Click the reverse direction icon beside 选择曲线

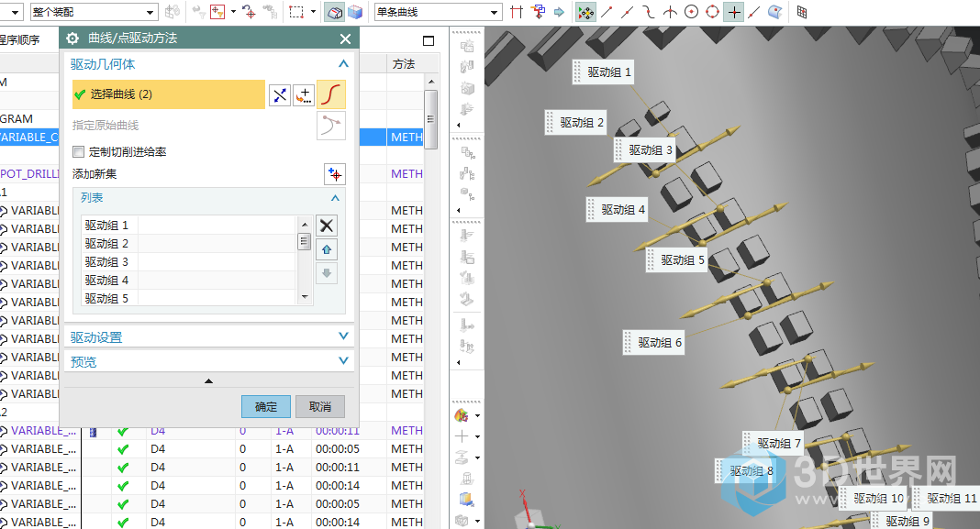(x=280, y=94)
